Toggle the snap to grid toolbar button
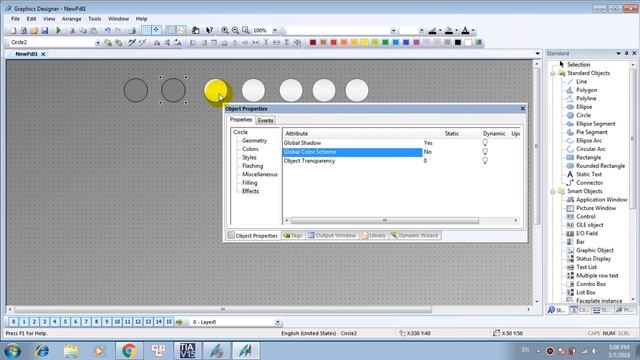 [156, 31]
